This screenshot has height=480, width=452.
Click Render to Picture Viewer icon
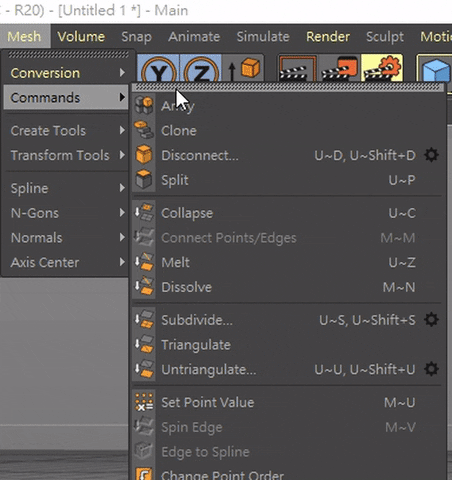tap(339, 69)
